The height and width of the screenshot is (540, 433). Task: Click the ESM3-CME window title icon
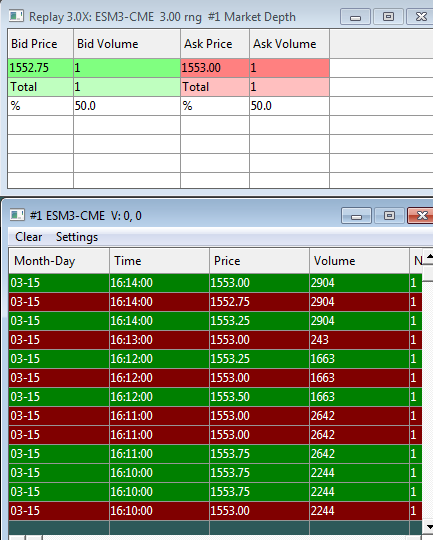[x=17, y=215]
